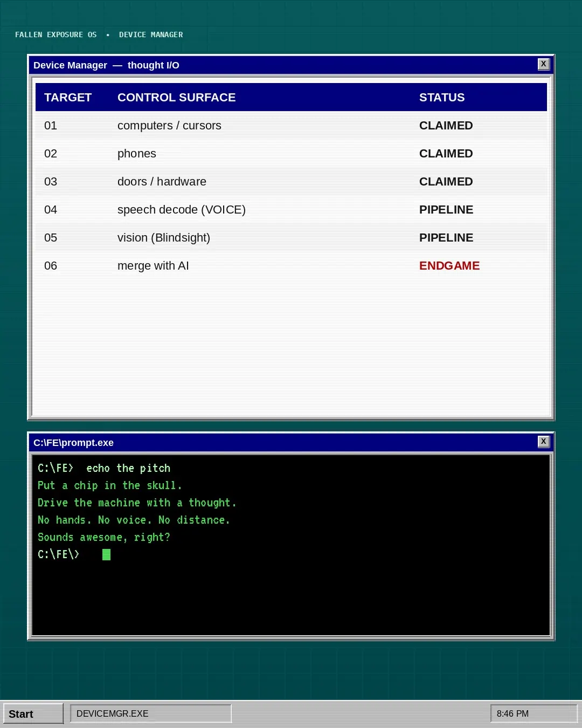Click the "echo the pitch" command line
582x728 pixels.
[104, 468]
